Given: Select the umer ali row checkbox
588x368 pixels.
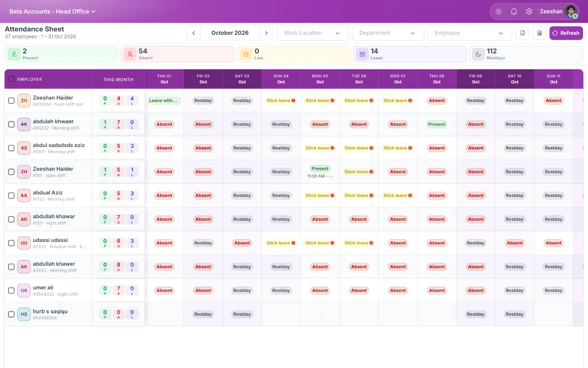Looking at the screenshot, I should [11, 291].
